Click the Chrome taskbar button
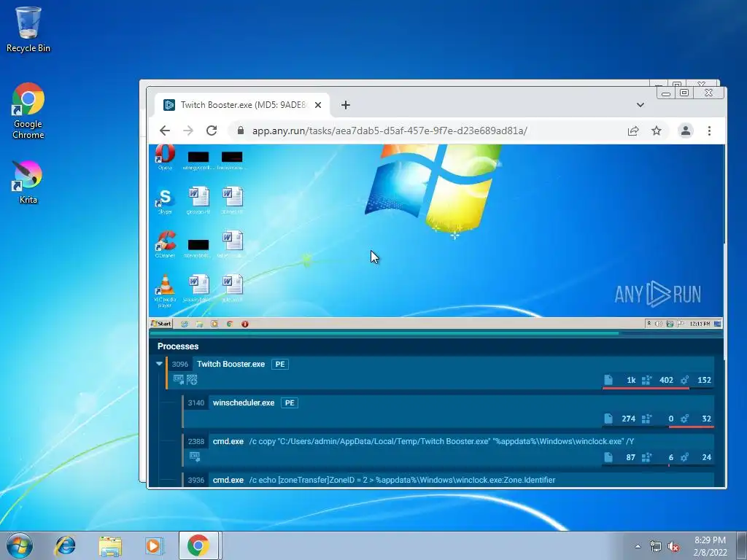This screenshot has height=560, width=747. [198, 545]
